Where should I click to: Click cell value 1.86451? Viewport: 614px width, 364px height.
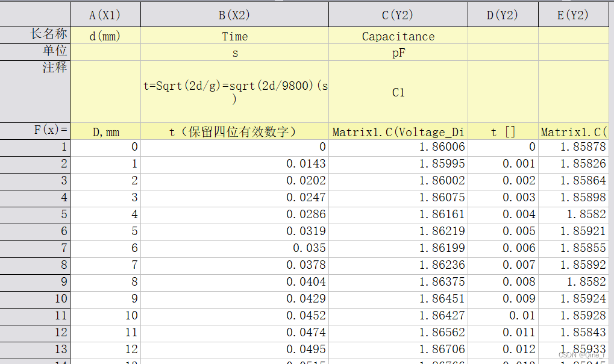(398, 300)
